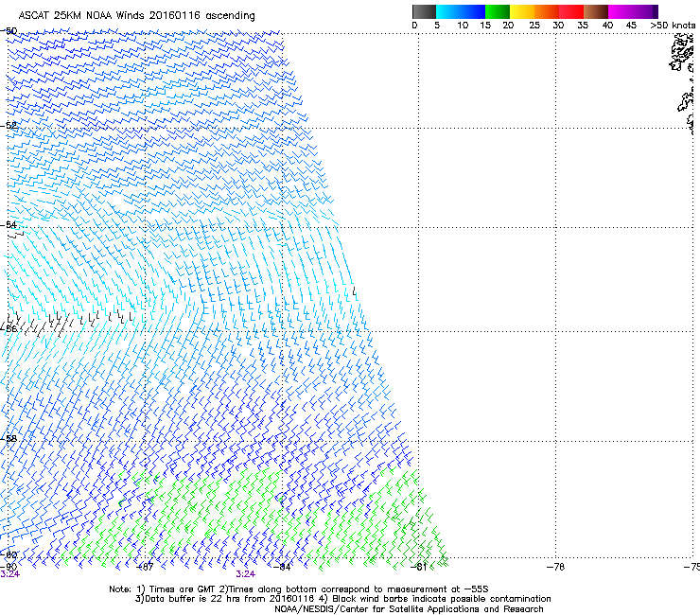Click the title 'ASCAT 25KM NOAA Winds 20160116 ascending'
Viewport: 700px width, 615px height.
coord(136,16)
